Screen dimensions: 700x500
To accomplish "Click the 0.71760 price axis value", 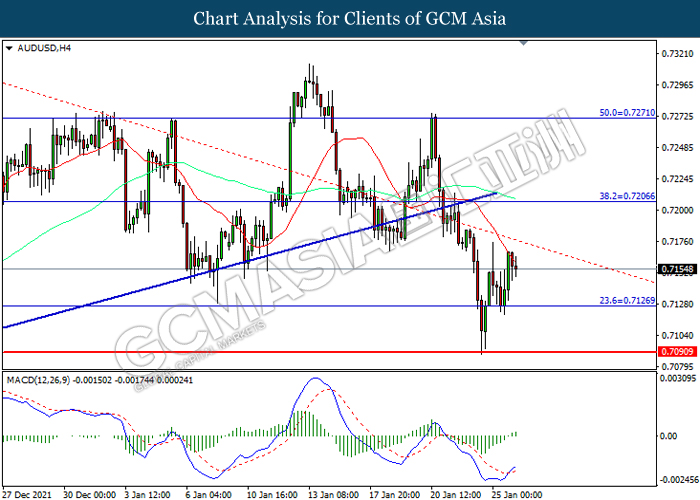I will (x=677, y=242).
